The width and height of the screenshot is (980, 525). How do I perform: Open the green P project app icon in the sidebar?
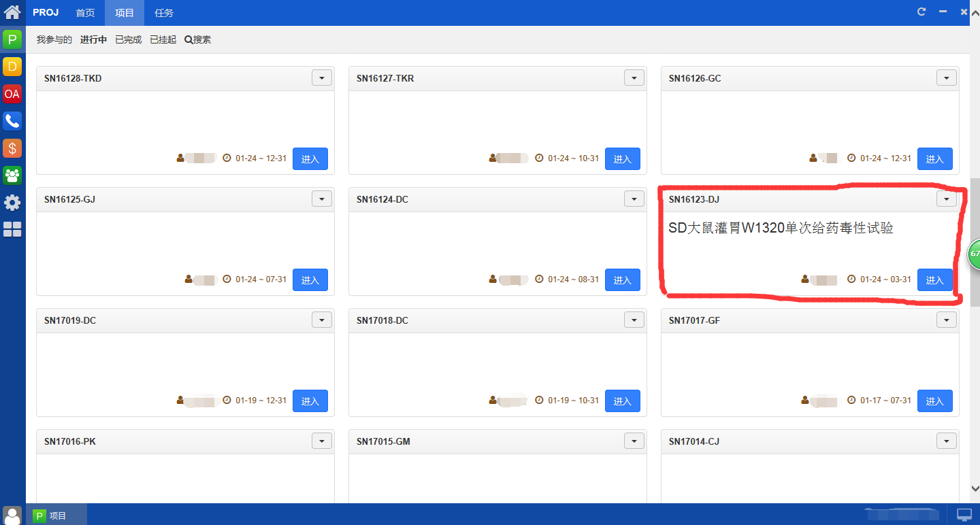tap(12, 39)
